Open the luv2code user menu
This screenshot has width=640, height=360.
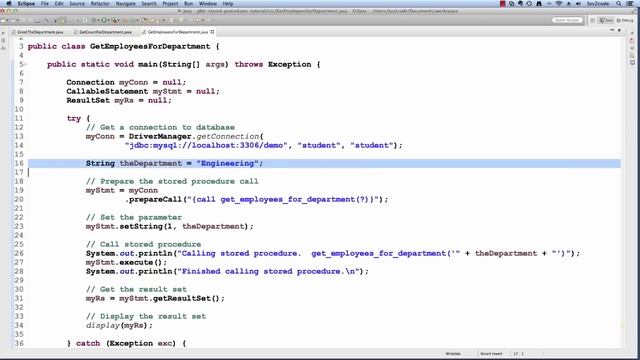coord(598,4)
